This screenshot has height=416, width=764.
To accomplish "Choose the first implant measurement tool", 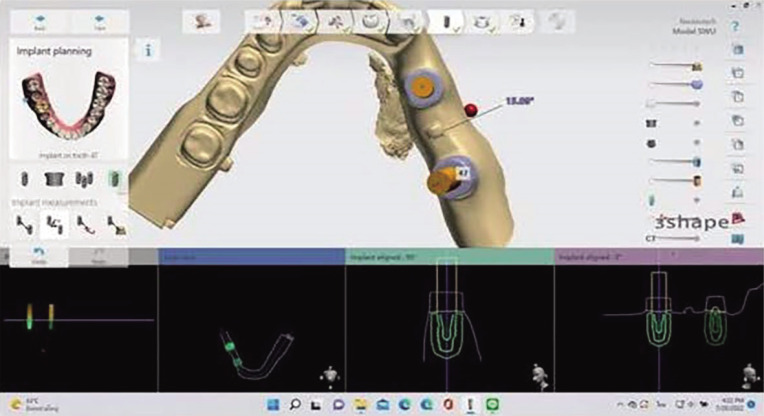I will point(22,222).
